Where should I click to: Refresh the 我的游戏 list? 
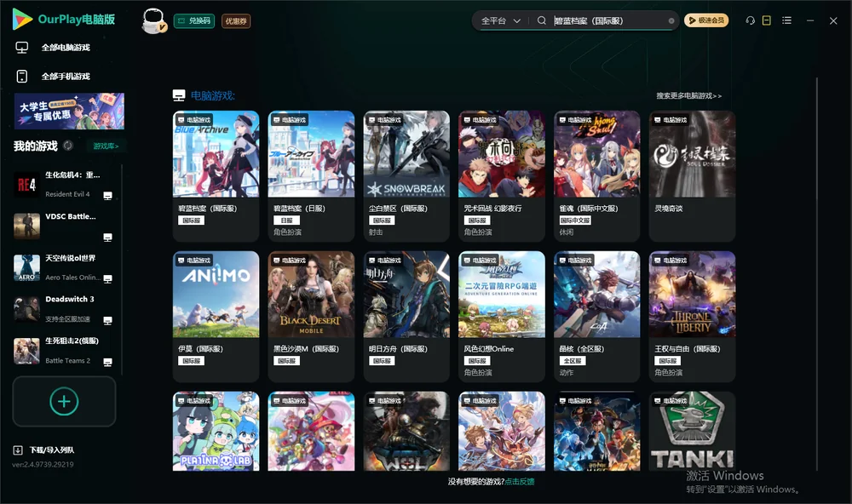click(68, 146)
